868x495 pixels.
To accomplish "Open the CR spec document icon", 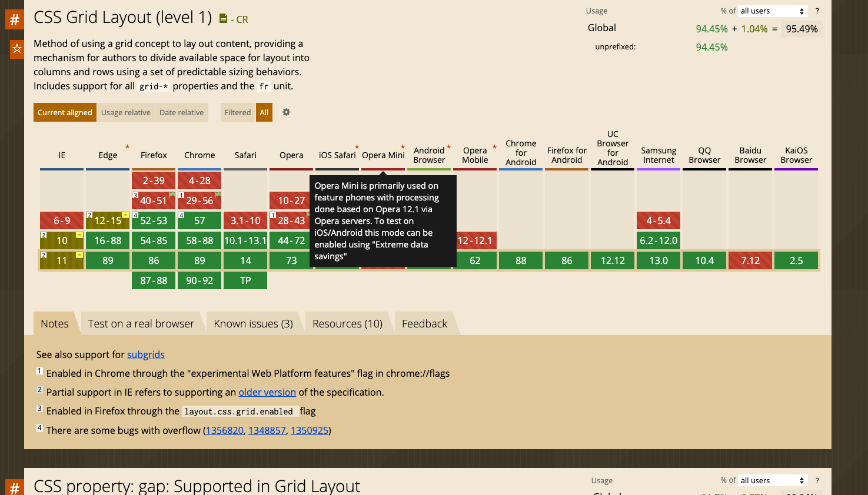I will pos(223,19).
